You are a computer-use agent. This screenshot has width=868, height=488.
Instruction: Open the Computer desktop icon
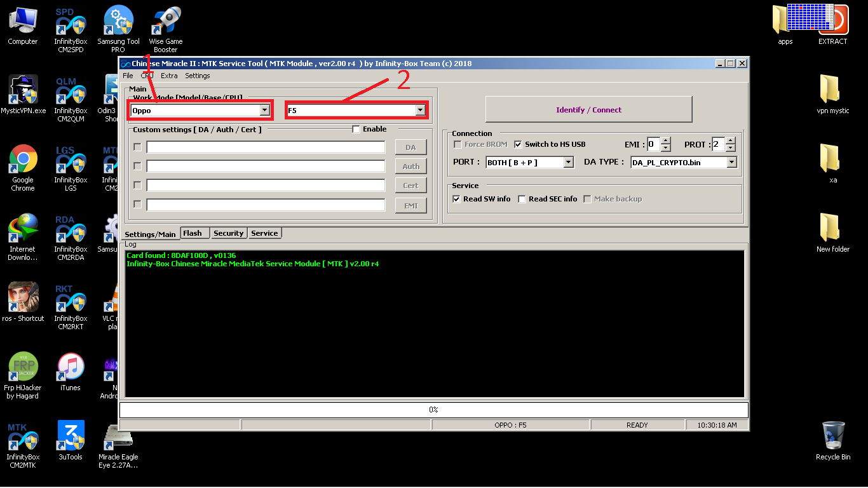[x=23, y=25]
